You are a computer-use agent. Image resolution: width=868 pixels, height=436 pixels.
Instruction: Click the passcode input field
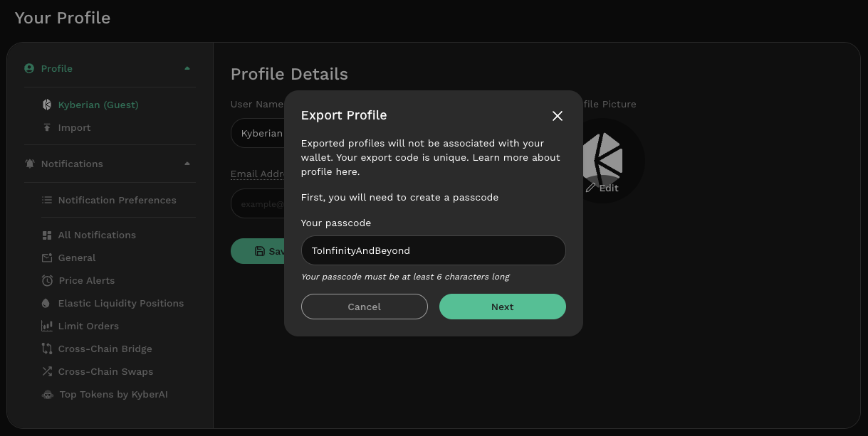pyautogui.click(x=433, y=250)
